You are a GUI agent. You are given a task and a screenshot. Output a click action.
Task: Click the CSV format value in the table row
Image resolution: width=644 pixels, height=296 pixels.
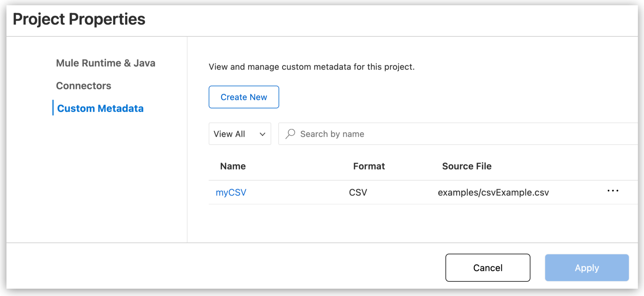point(358,192)
